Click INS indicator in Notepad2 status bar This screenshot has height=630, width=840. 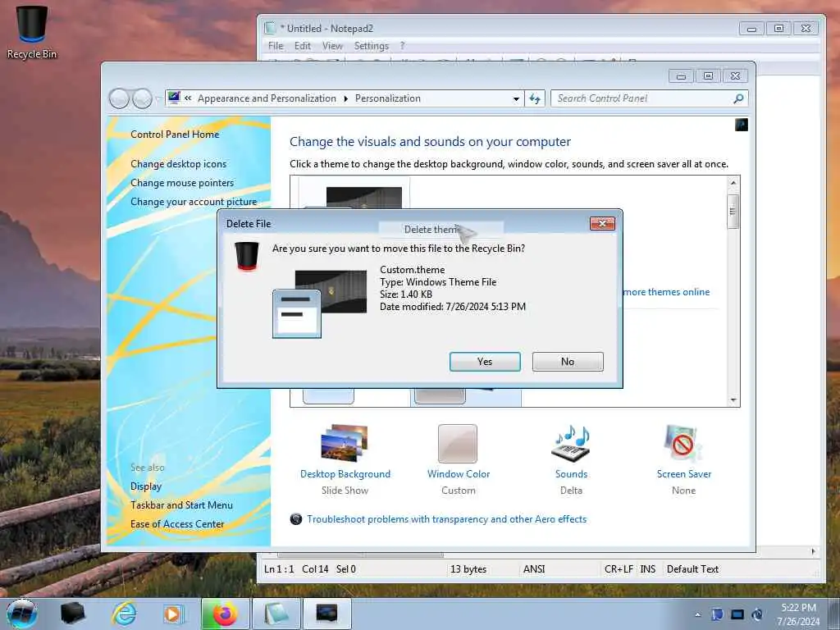(648, 569)
